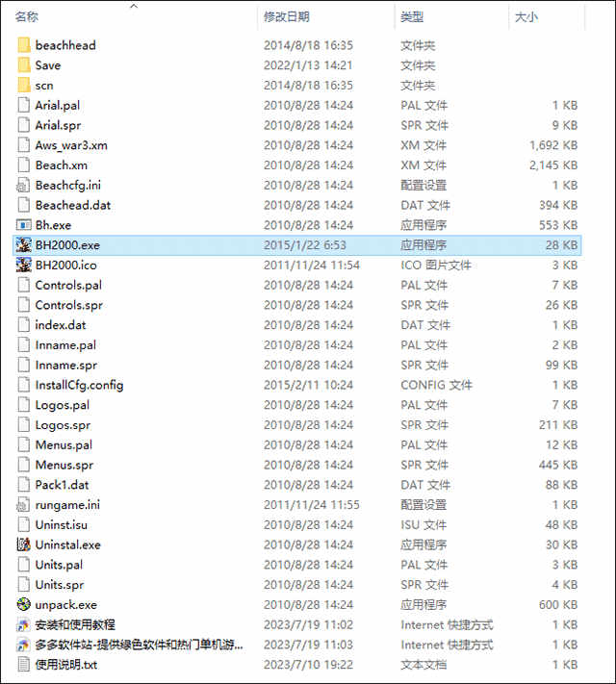This screenshot has width=616, height=684.
Task: Select the file name Beach.xm
Action: pyautogui.click(x=62, y=165)
